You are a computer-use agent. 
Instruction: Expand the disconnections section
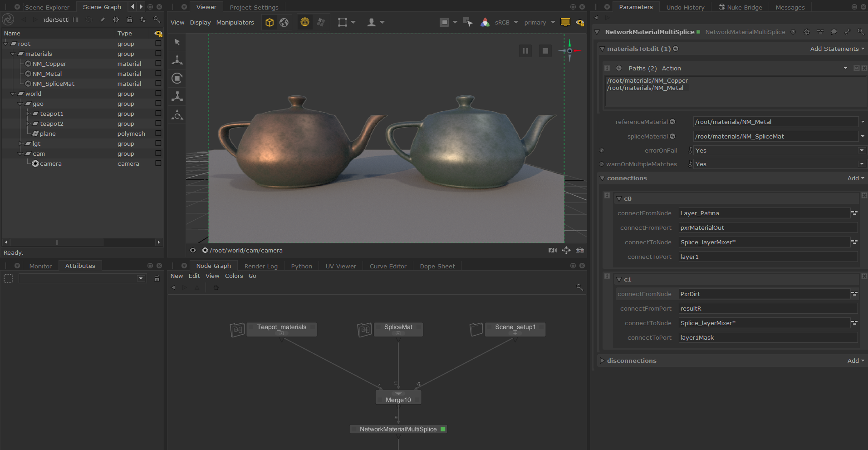pos(602,361)
